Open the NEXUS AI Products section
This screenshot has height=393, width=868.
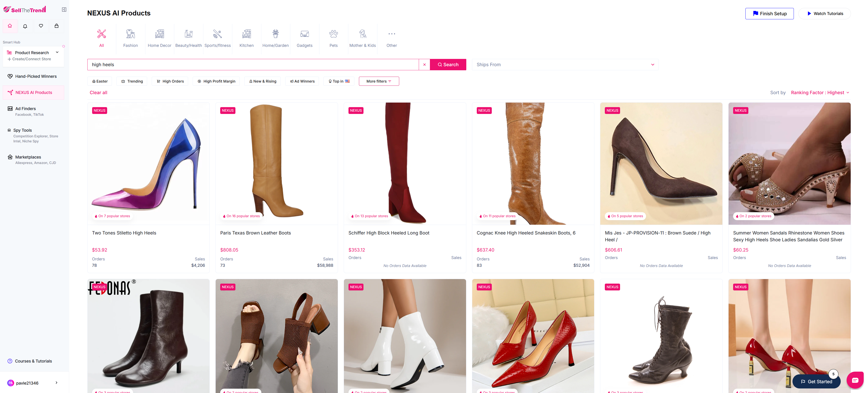point(33,92)
